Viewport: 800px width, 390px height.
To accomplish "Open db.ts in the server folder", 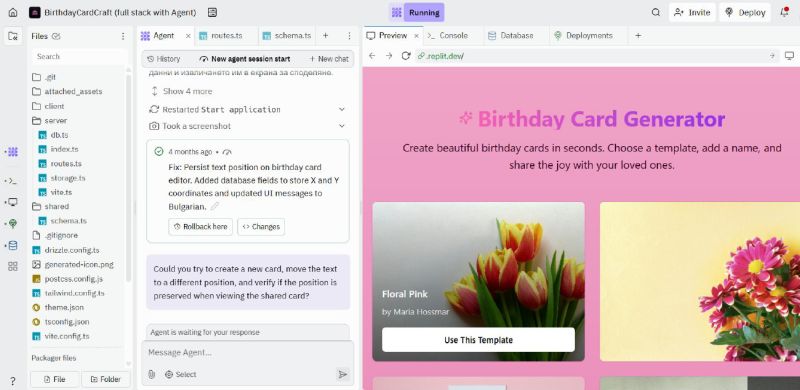I will (x=60, y=135).
